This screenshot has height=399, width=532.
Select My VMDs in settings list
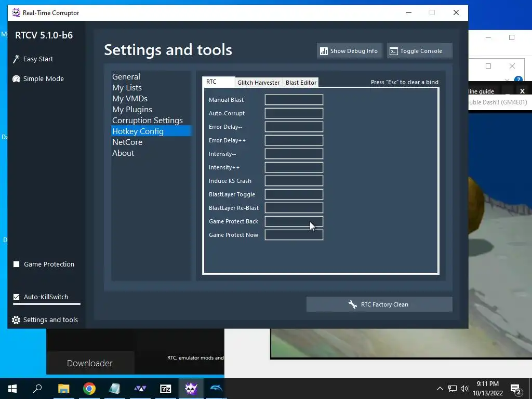coord(151,98)
